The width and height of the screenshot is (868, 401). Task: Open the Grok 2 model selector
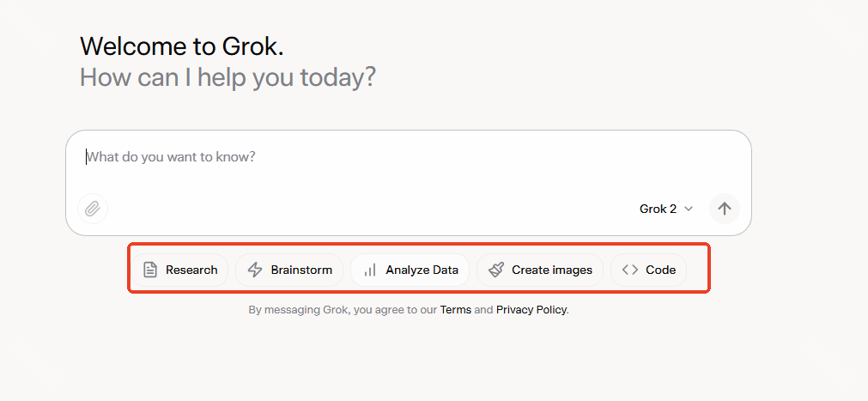coord(659,209)
